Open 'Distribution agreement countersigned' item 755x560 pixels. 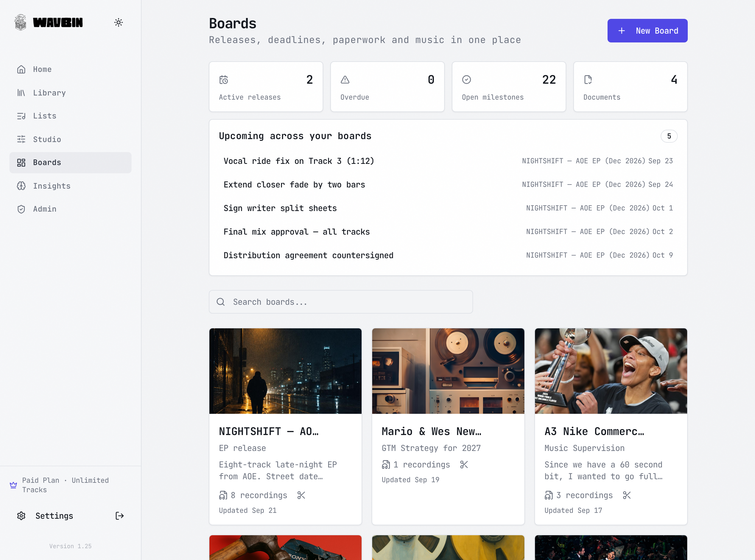pos(448,255)
